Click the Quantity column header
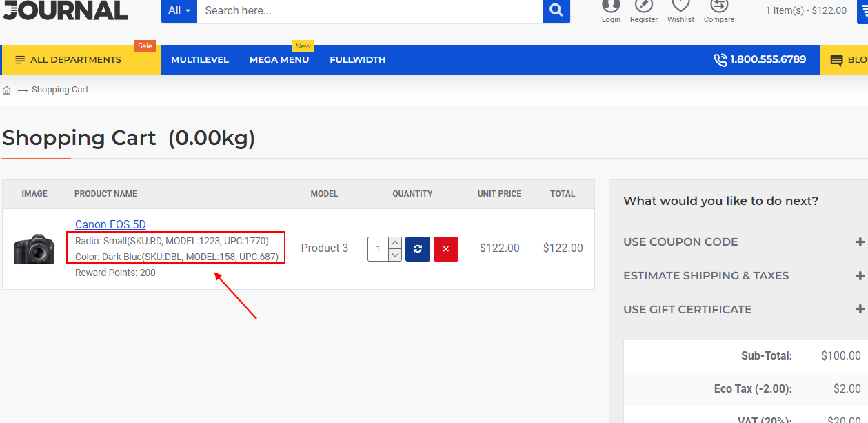 click(x=412, y=194)
